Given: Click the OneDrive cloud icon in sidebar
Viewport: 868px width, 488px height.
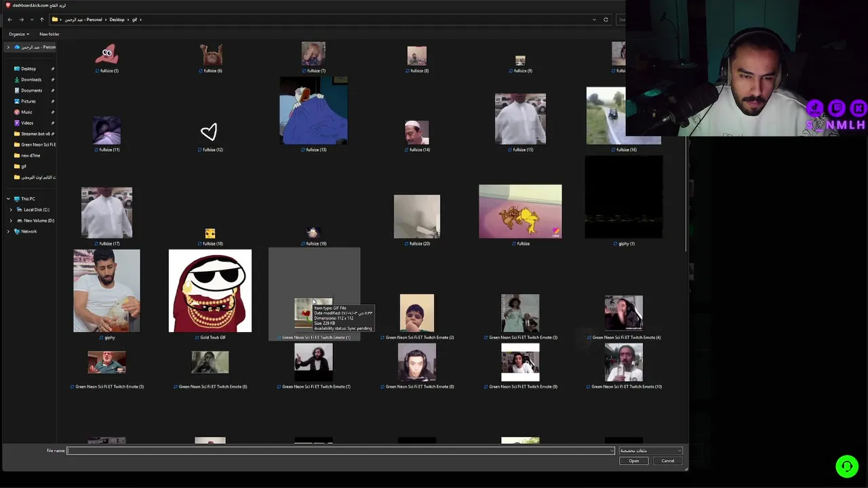Looking at the screenshot, I should coord(17,47).
